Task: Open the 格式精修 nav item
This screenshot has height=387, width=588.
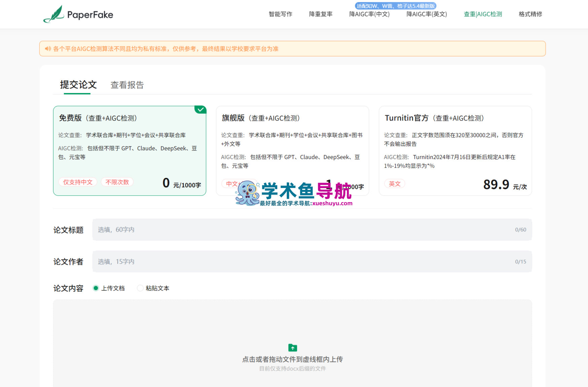Action: pyautogui.click(x=530, y=14)
